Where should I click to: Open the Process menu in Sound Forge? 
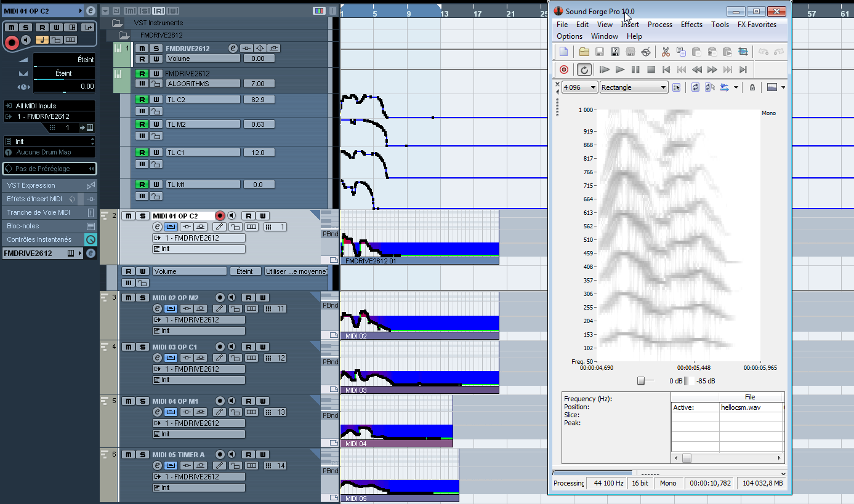coord(659,25)
